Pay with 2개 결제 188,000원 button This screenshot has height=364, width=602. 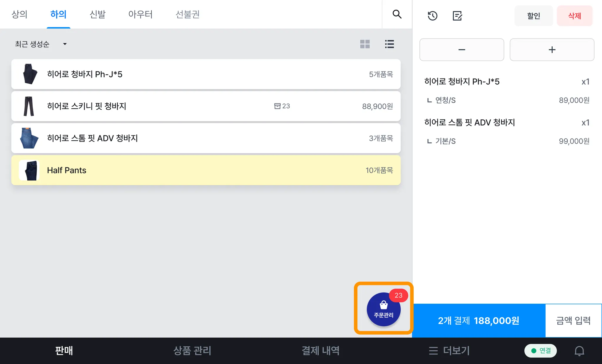[479, 320]
